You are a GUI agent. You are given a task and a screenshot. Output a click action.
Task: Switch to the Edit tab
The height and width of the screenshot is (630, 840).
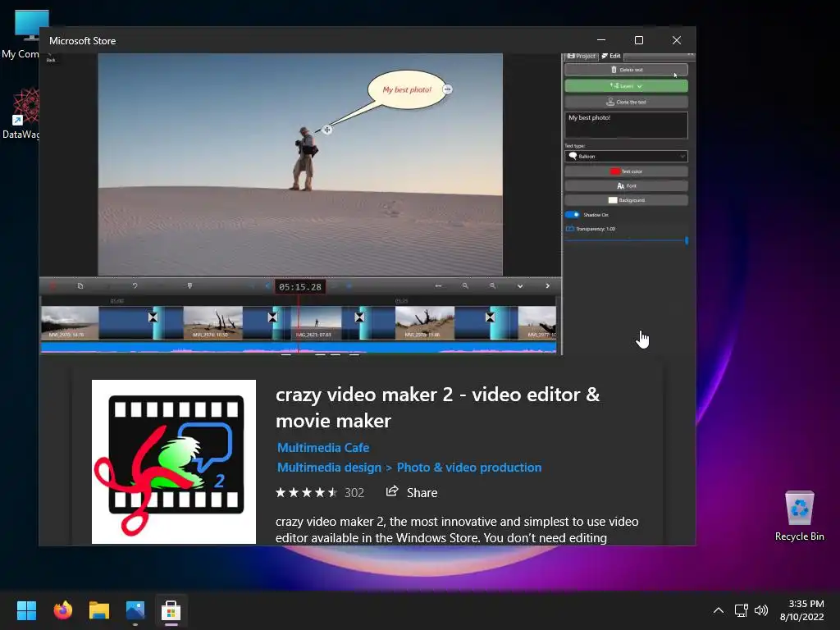[611, 56]
